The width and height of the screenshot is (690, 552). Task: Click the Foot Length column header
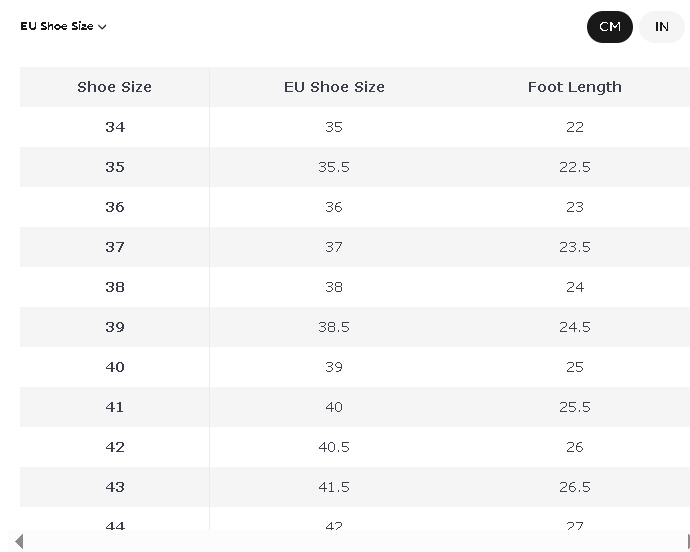[574, 87]
